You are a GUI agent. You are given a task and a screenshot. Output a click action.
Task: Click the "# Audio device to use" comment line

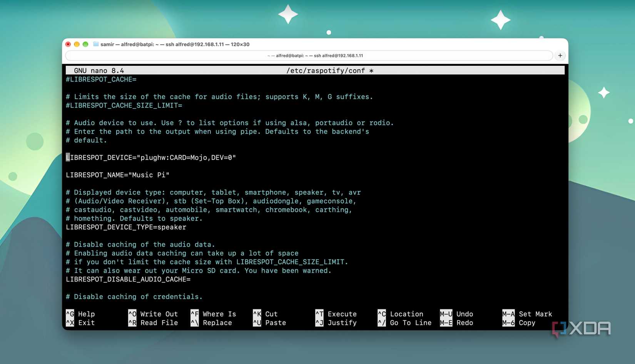click(x=230, y=123)
